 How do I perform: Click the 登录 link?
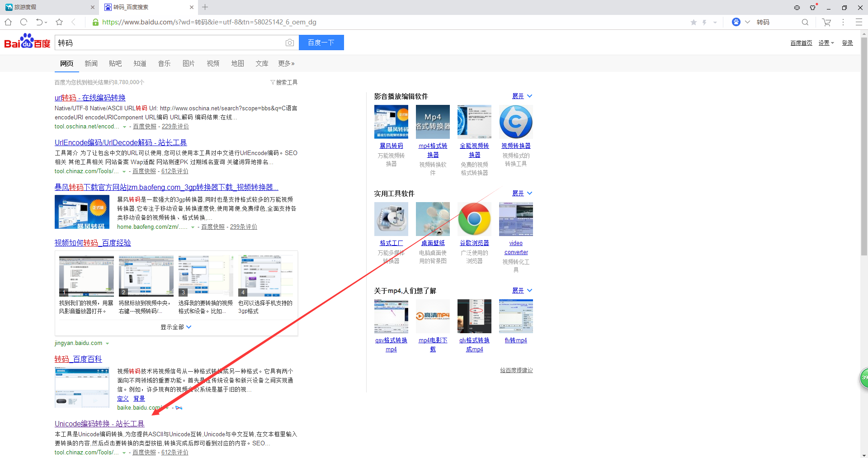coord(847,43)
